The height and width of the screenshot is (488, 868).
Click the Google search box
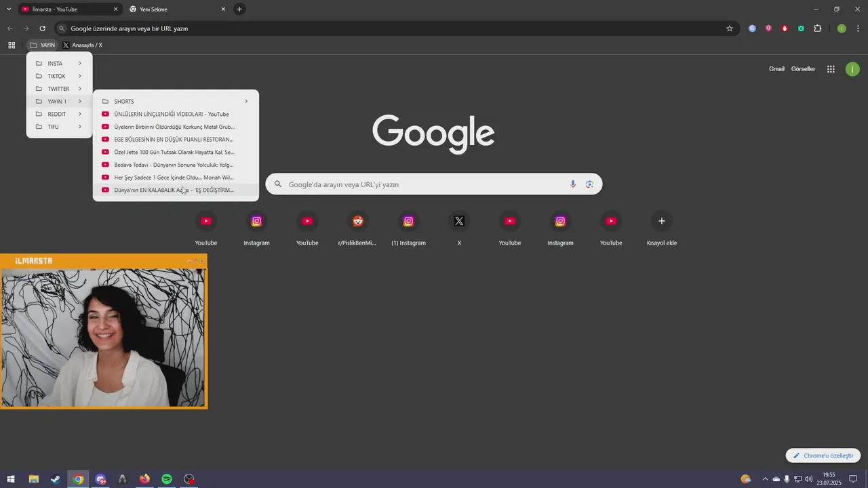(x=434, y=184)
